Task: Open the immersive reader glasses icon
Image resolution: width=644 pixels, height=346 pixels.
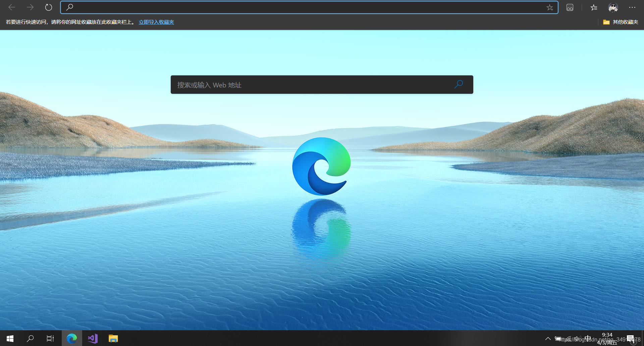Action: [x=570, y=7]
